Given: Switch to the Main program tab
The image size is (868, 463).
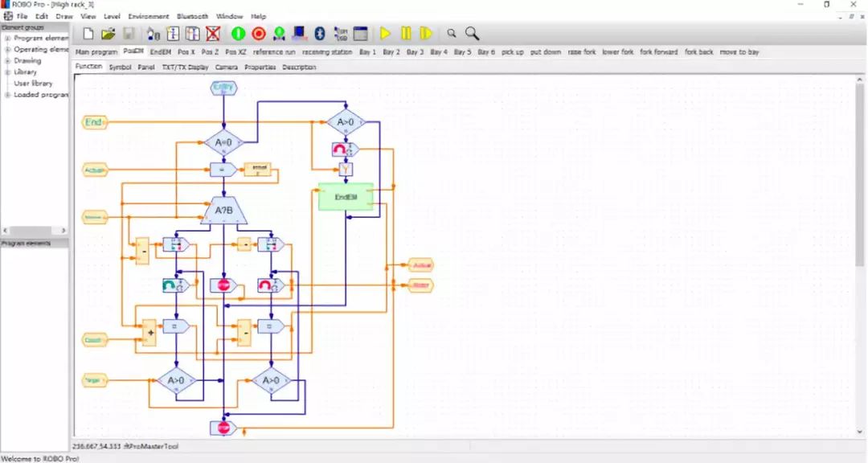Looking at the screenshot, I should click(96, 51).
